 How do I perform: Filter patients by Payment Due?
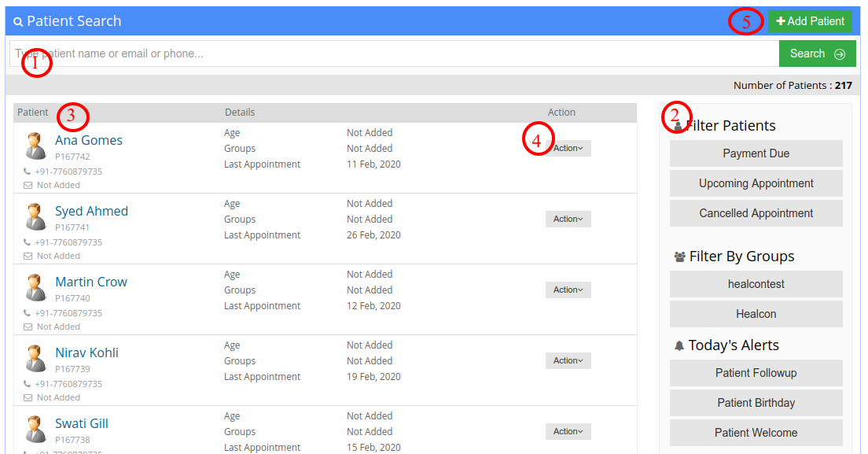point(756,153)
